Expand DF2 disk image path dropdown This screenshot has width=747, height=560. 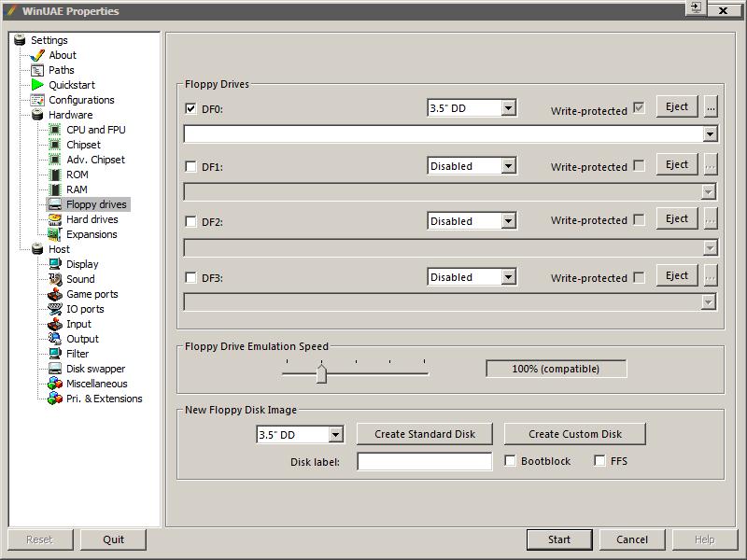click(x=710, y=247)
